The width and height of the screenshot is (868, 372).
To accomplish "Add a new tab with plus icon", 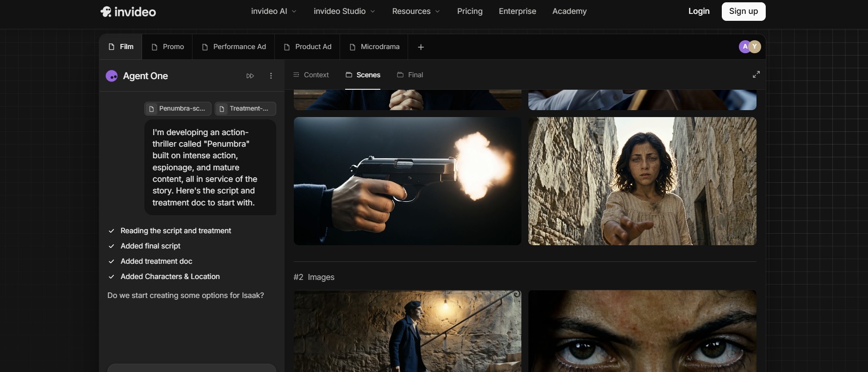I will [421, 47].
